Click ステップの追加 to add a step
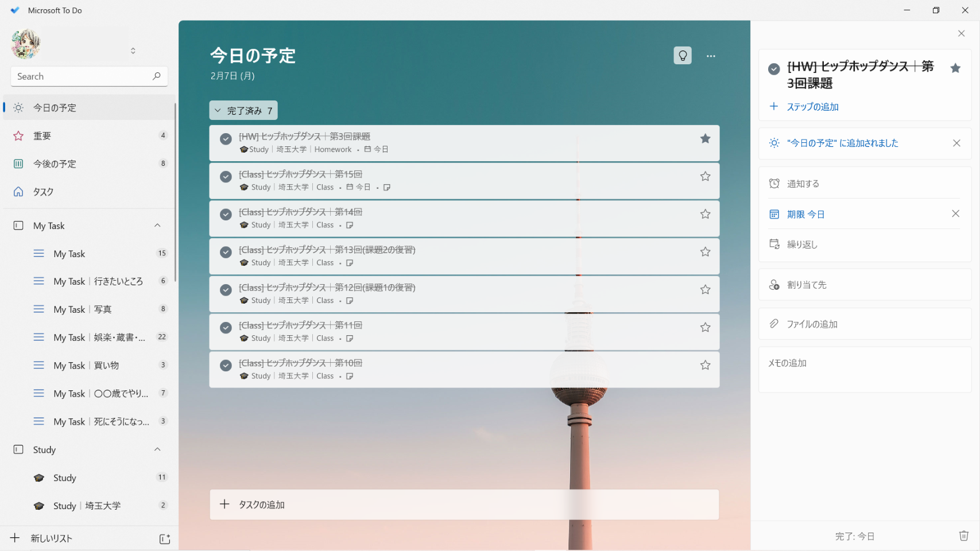Viewport: 980px width, 551px height. click(x=812, y=107)
